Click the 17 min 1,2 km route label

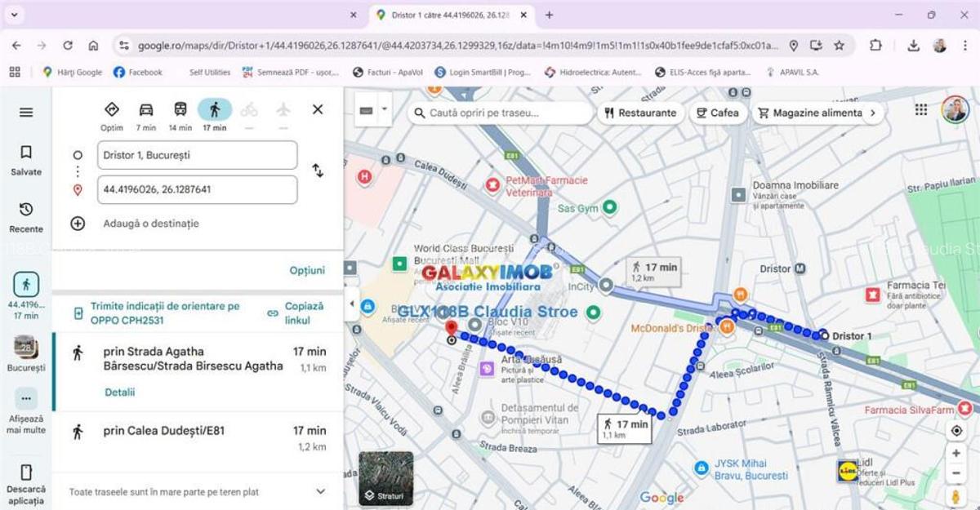point(653,272)
